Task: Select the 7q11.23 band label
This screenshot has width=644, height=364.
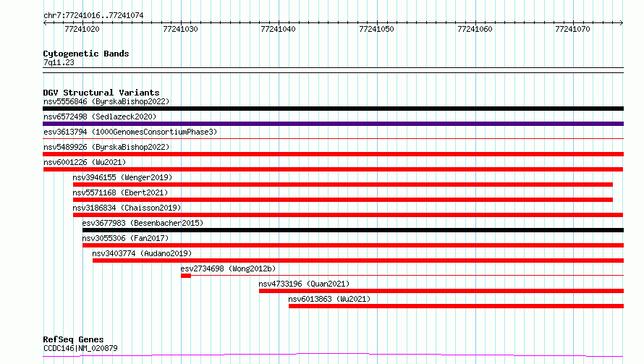Action: click(x=59, y=62)
